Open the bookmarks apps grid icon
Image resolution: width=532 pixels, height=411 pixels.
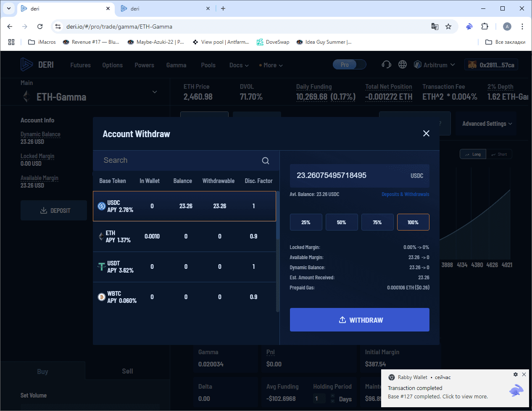(11, 42)
